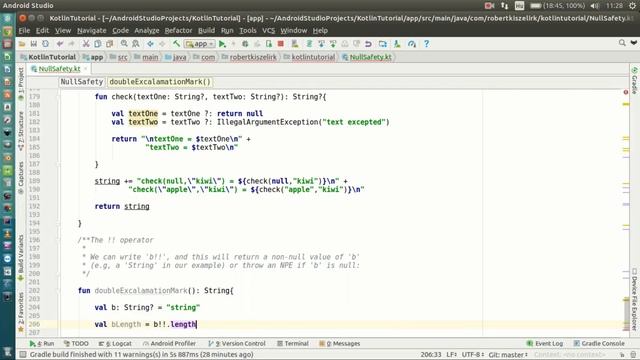
Task: Click KotlinTutorial in the breadcrumb
Action: [48, 57]
